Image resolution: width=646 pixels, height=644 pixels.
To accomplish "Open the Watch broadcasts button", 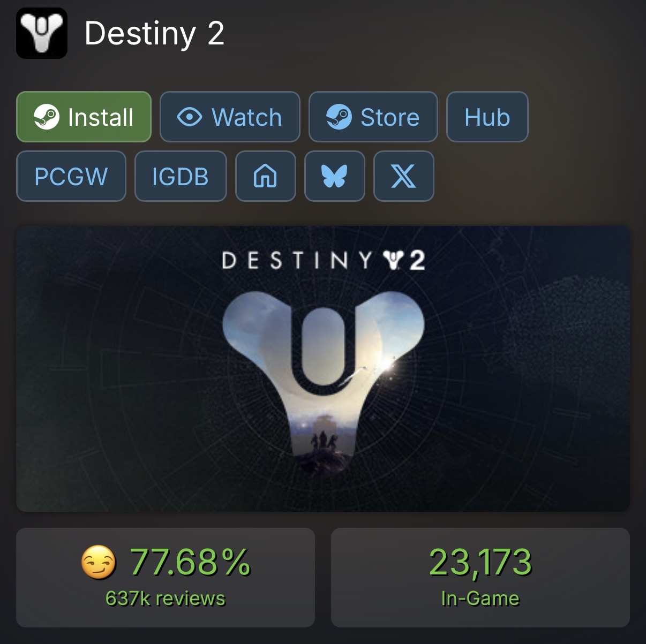I will 230,117.
